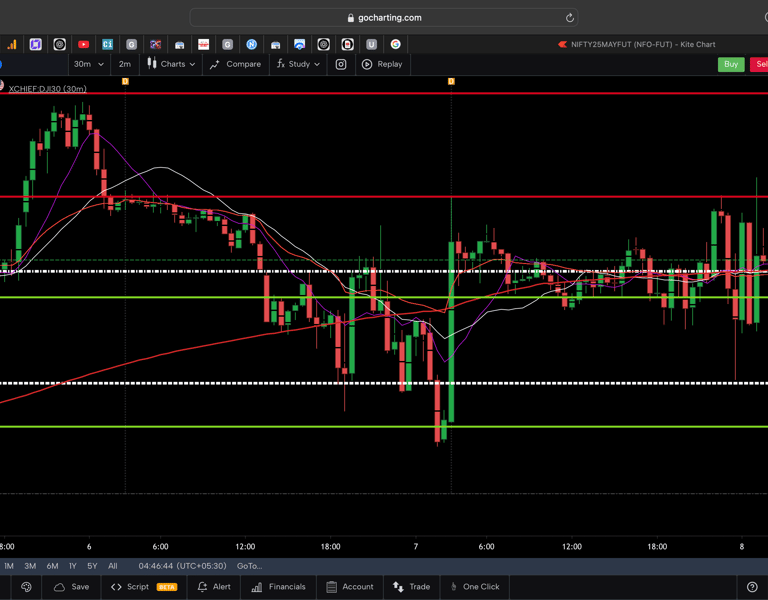
Task: Open the YouTube bookmark
Action: (x=83, y=45)
